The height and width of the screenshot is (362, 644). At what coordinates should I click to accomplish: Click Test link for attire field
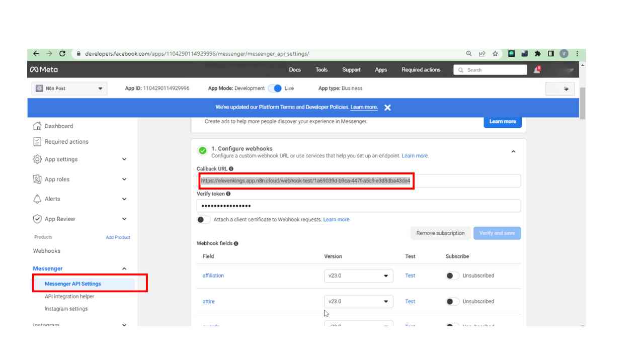click(410, 302)
